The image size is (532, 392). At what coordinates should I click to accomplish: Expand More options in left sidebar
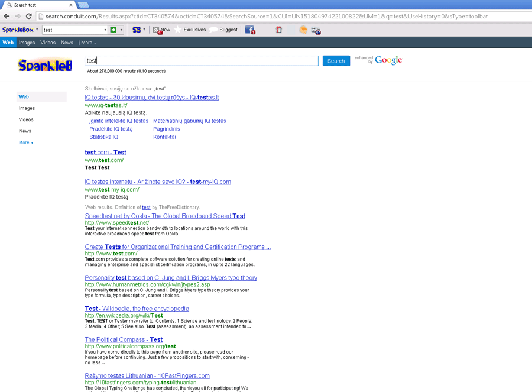pyautogui.click(x=26, y=142)
